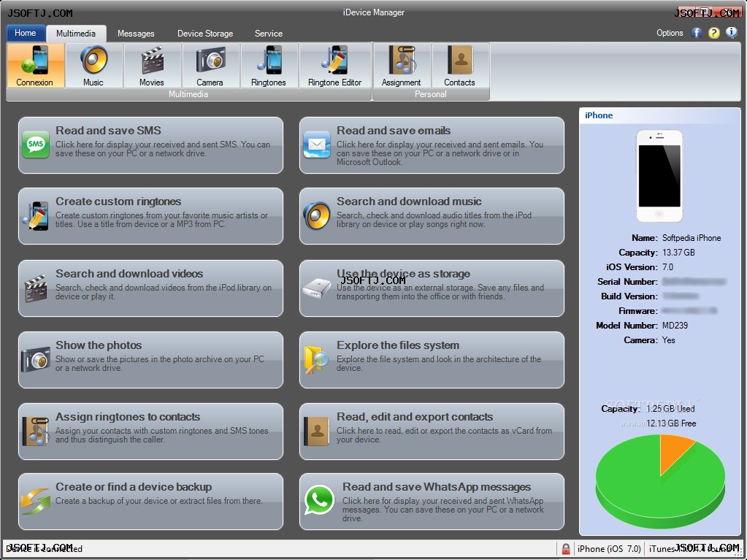Viewport: 747px width, 560px height.
Task: Open Read and save emails
Action: pos(432,145)
